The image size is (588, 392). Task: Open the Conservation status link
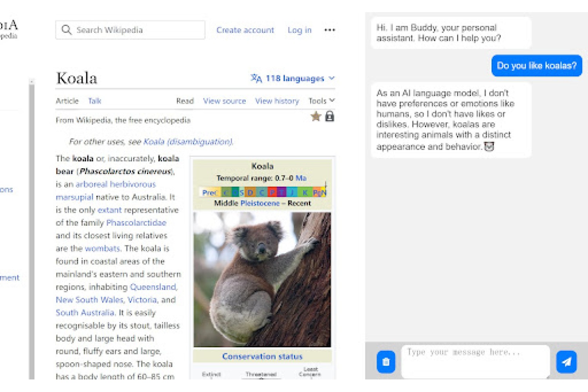pos(262,356)
